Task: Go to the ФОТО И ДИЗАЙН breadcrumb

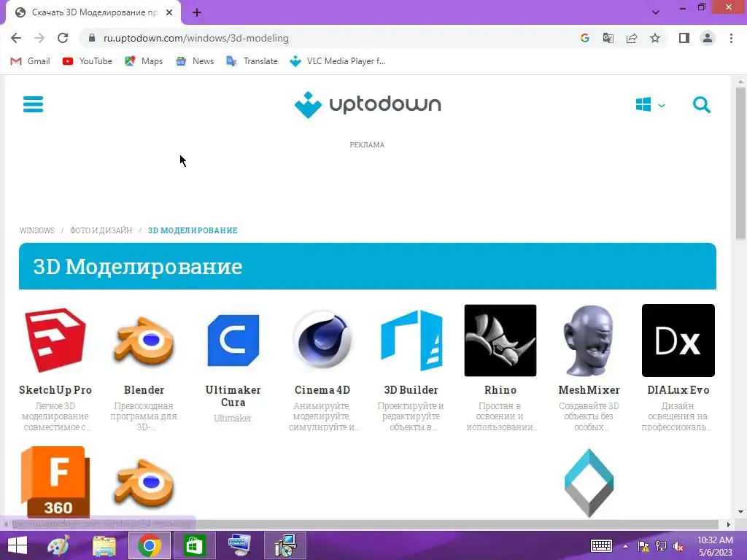Action: coord(101,230)
